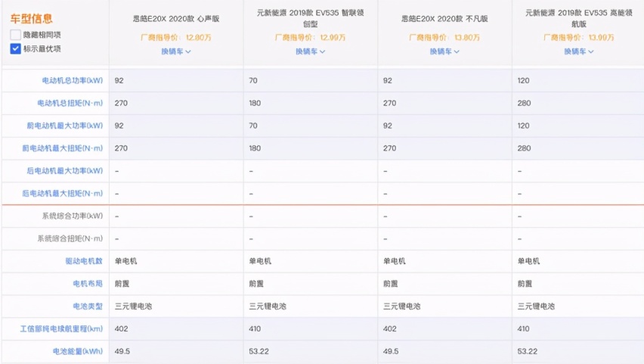Click the 12.80万 manufacturer price
Viewport: 644px width, 364px height.
click(198, 37)
